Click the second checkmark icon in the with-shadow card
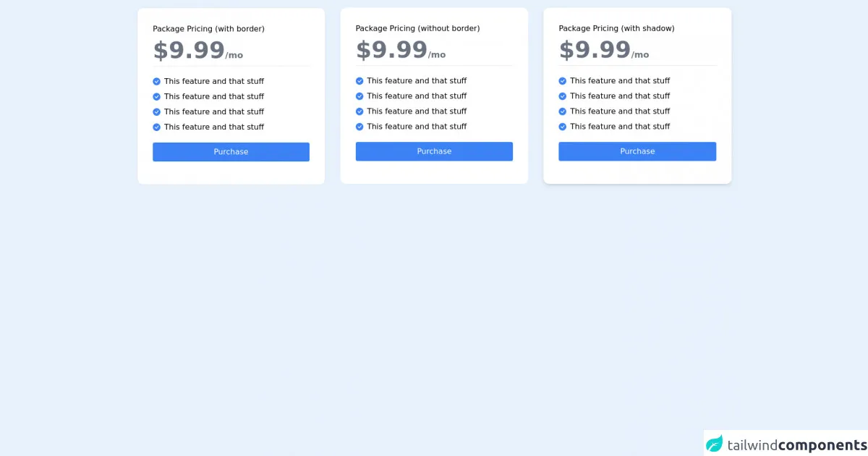The image size is (868, 456). [x=563, y=96]
